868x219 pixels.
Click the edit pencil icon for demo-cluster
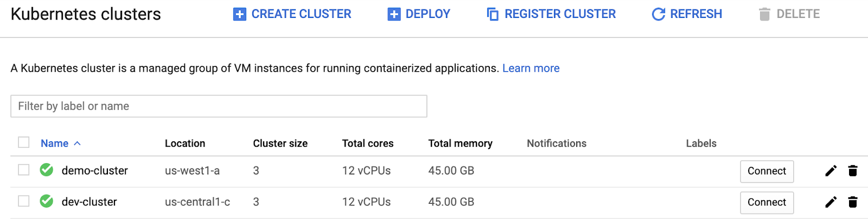pos(831,171)
